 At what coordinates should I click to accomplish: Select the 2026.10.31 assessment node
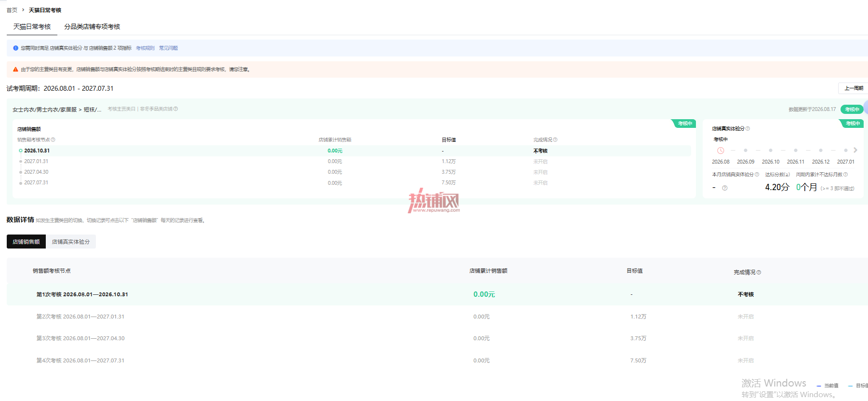click(37, 151)
